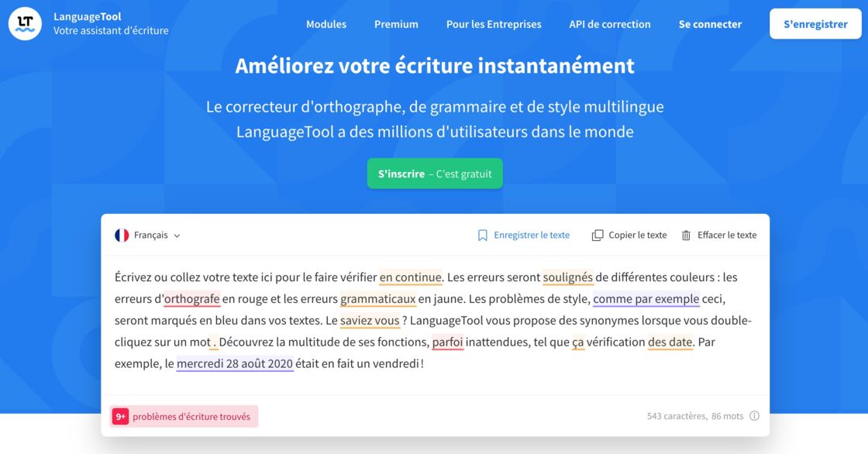Image resolution: width=868 pixels, height=454 pixels.
Task: Click Copier le texte
Action: (x=638, y=236)
